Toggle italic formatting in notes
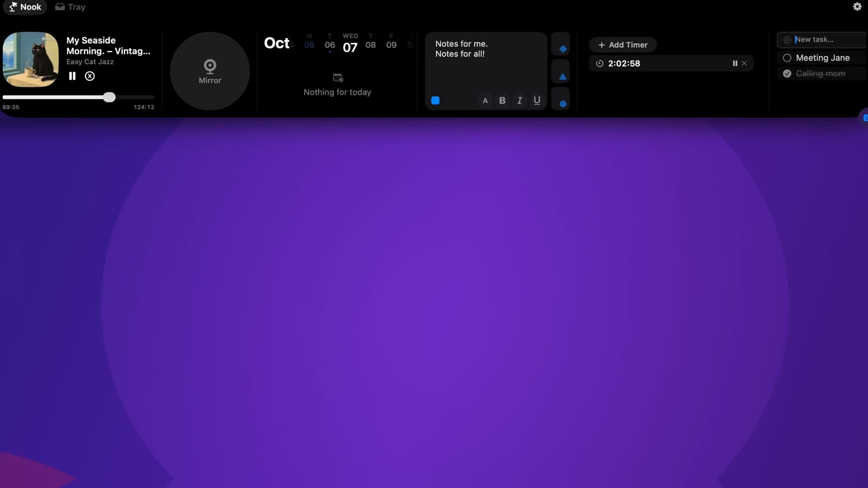This screenshot has height=488, width=868. (519, 100)
